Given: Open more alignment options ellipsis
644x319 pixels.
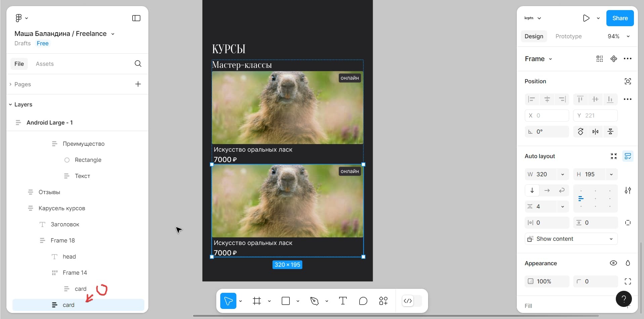Looking at the screenshot, I should pyautogui.click(x=628, y=99).
